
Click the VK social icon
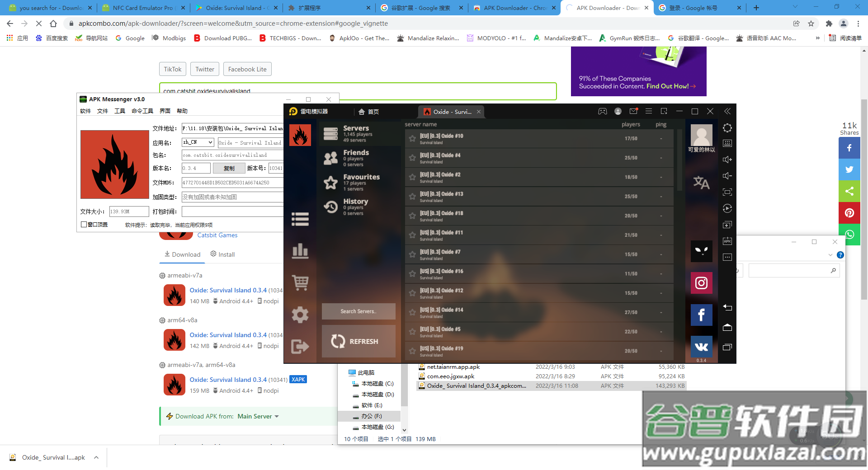click(x=701, y=347)
